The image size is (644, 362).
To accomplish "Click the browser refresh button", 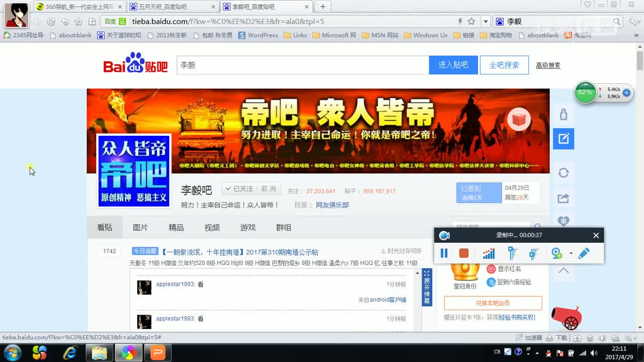I will click(51, 22).
